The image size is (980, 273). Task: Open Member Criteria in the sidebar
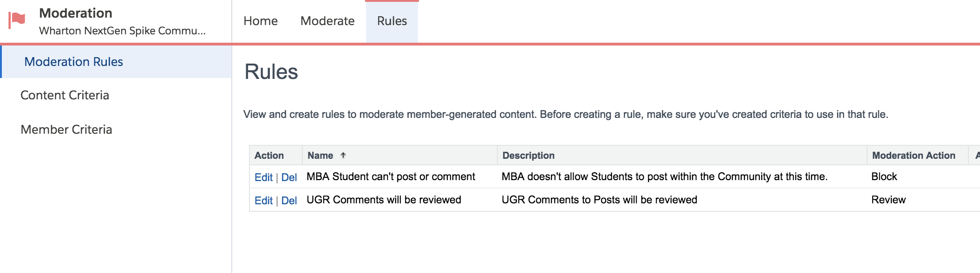[x=66, y=130]
